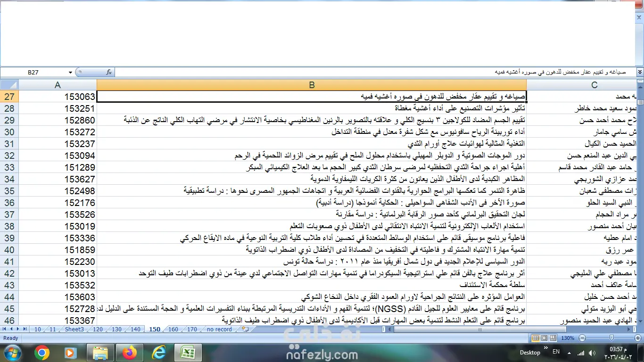Expand the formula bar

click(x=640, y=72)
